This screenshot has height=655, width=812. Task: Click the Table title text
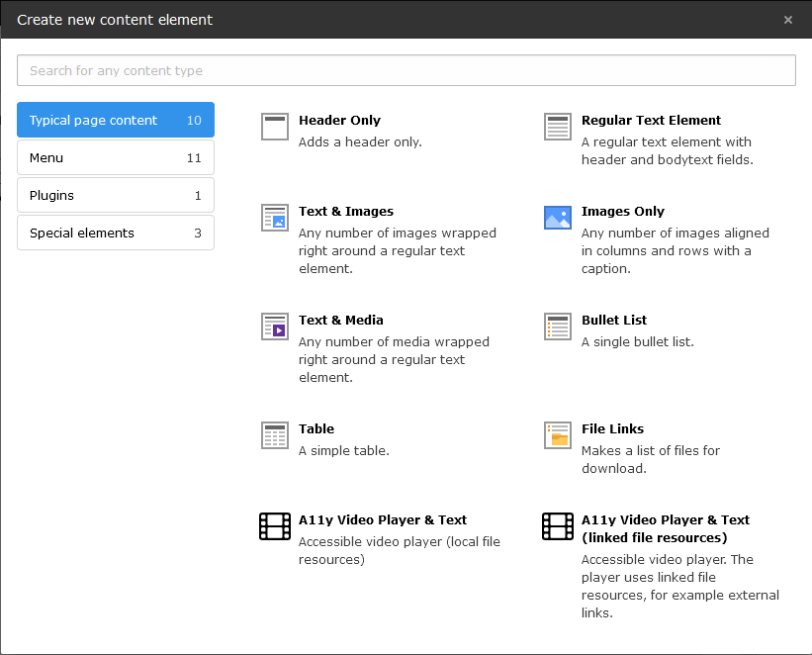click(x=316, y=429)
